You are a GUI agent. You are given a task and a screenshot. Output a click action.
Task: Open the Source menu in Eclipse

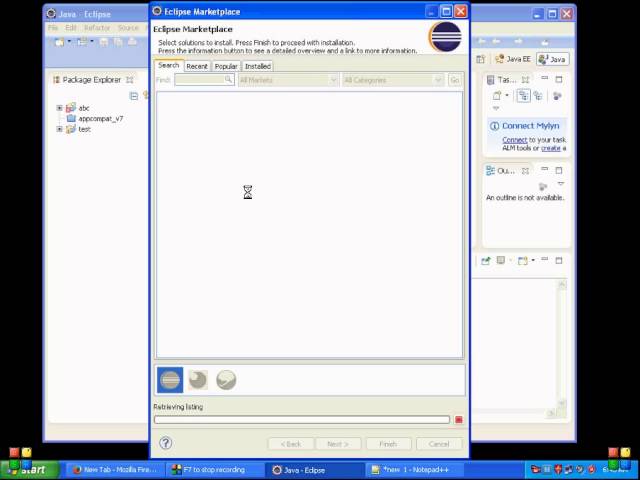pyautogui.click(x=128, y=28)
